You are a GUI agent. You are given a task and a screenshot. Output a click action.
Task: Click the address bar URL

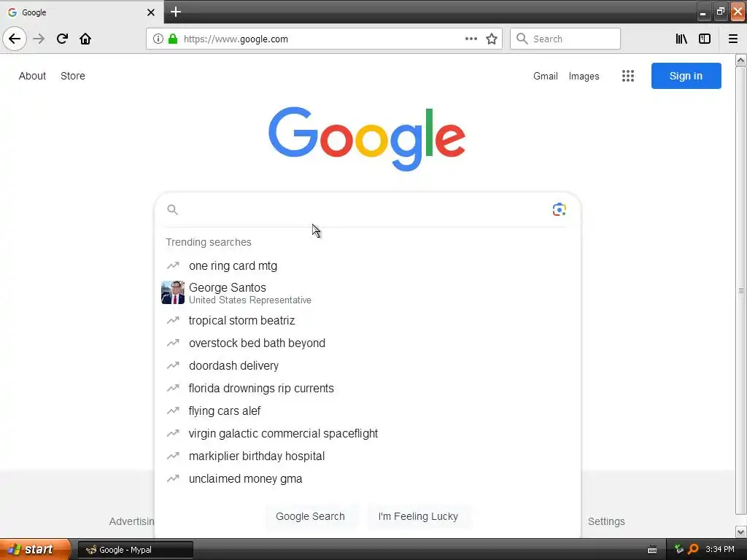click(x=236, y=39)
